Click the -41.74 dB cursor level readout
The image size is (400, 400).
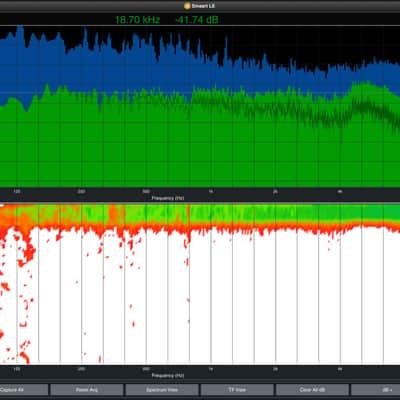[197, 20]
